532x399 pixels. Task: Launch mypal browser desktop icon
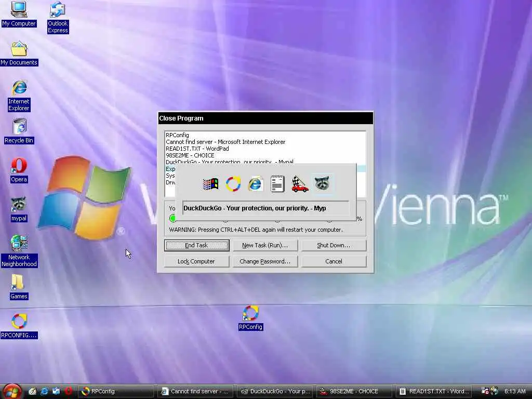[19, 209]
